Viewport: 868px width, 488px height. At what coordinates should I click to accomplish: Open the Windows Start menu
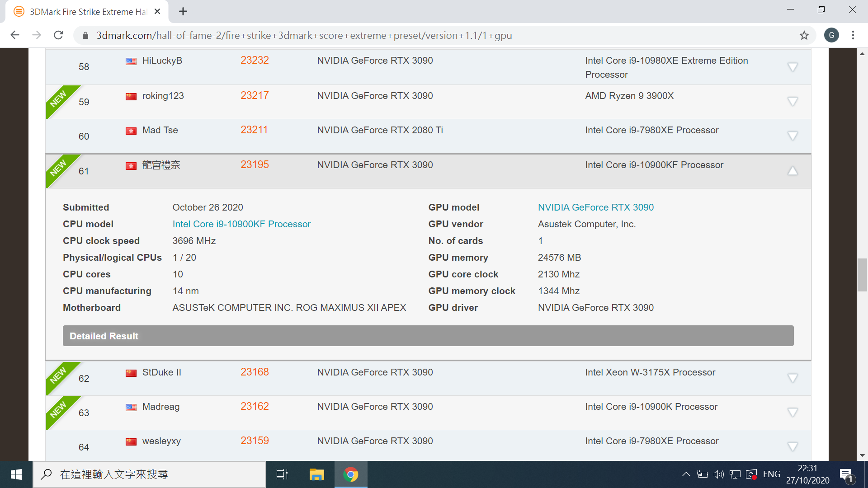(16, 474)
